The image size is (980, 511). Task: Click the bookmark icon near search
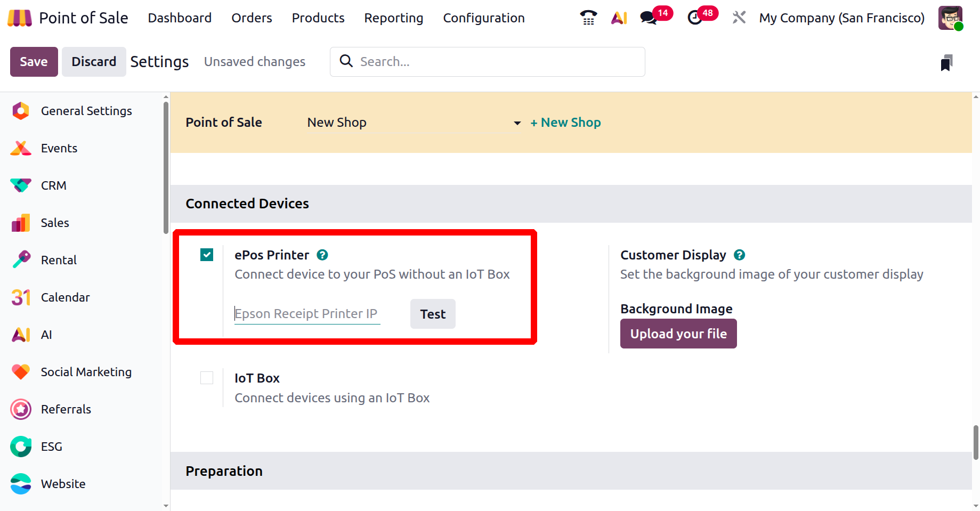pyautogui.click(x=946, y=62)
